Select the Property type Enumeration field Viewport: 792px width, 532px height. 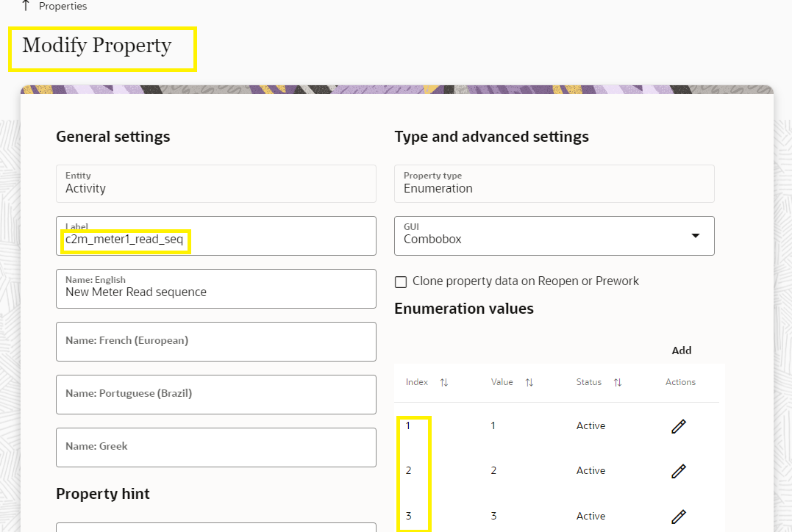click(x=554, y=184)
